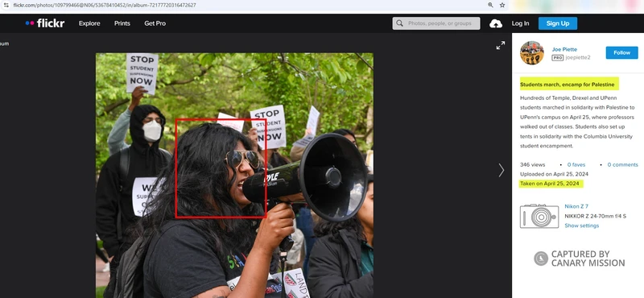The width and height of the screenshot is (644, 298).
Task: Open the Explore menu
Action: point(89,23)
